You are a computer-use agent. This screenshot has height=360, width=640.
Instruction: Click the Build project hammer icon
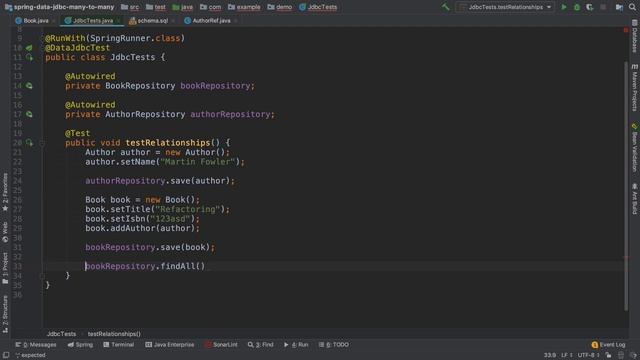445,7
